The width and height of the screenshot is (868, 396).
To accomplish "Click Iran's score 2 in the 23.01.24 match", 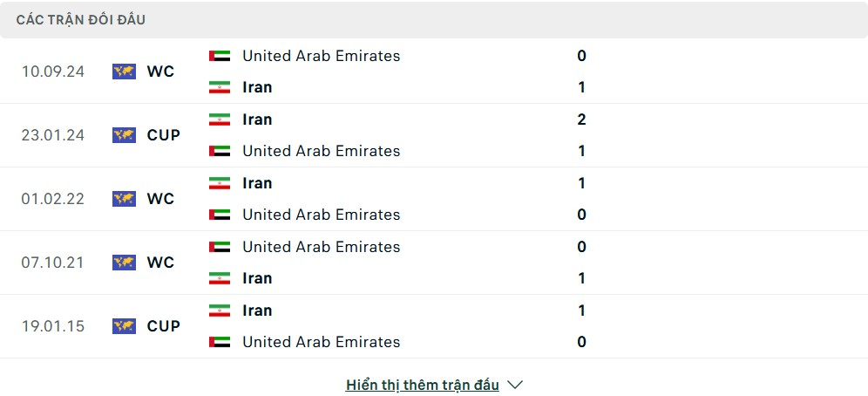I will click(581, 119).
